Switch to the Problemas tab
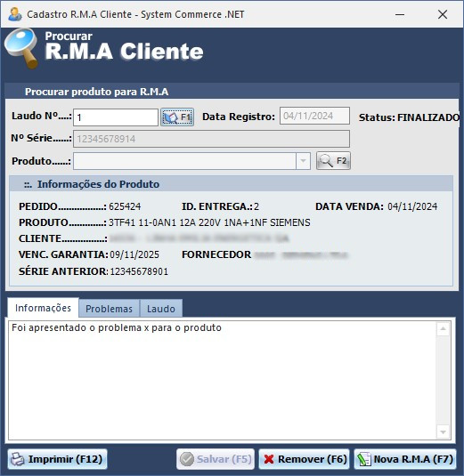This screenshot has height=476, width=464. 109,309
